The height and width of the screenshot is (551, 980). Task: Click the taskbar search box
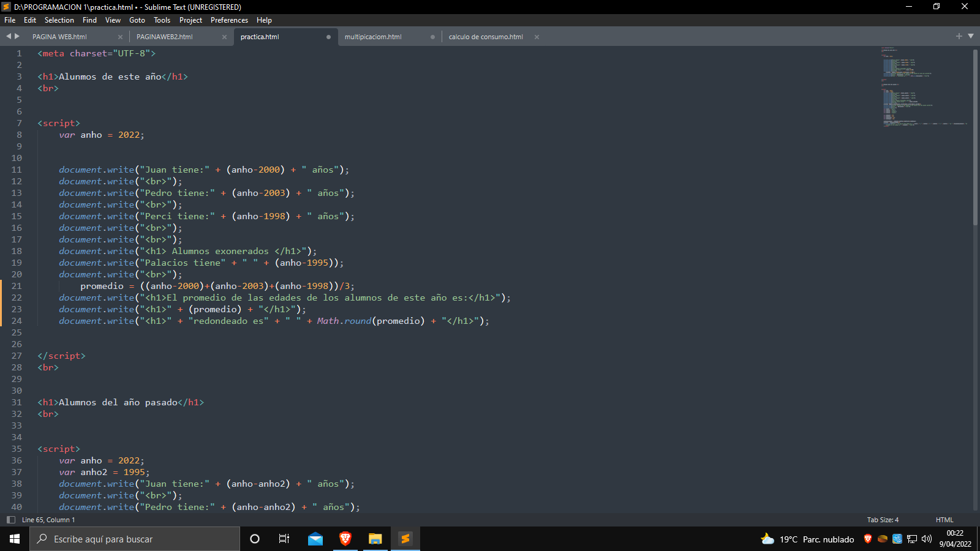135,539
